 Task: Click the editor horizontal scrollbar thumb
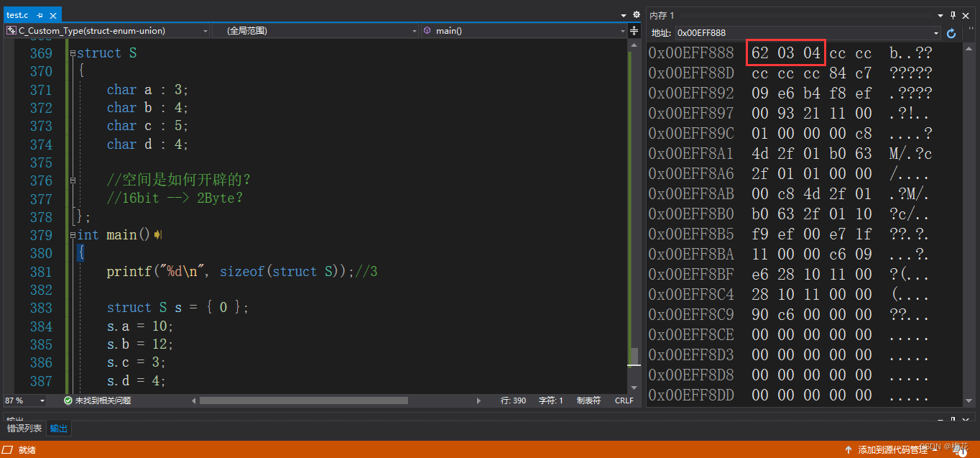(x=303, y=400)
